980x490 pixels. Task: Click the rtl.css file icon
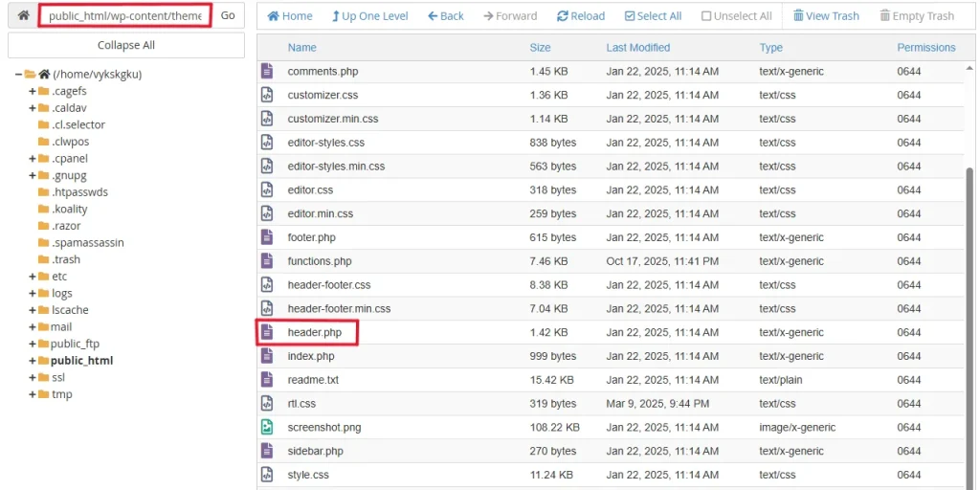click(267, 404)
